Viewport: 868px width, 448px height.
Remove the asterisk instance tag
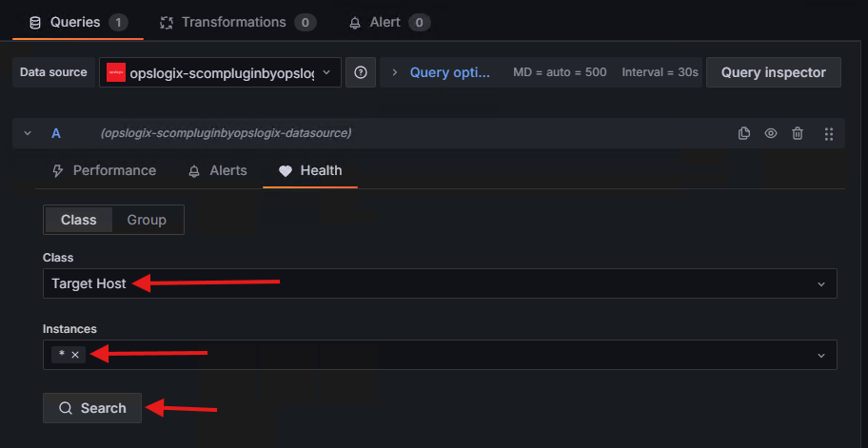point(75,355)
